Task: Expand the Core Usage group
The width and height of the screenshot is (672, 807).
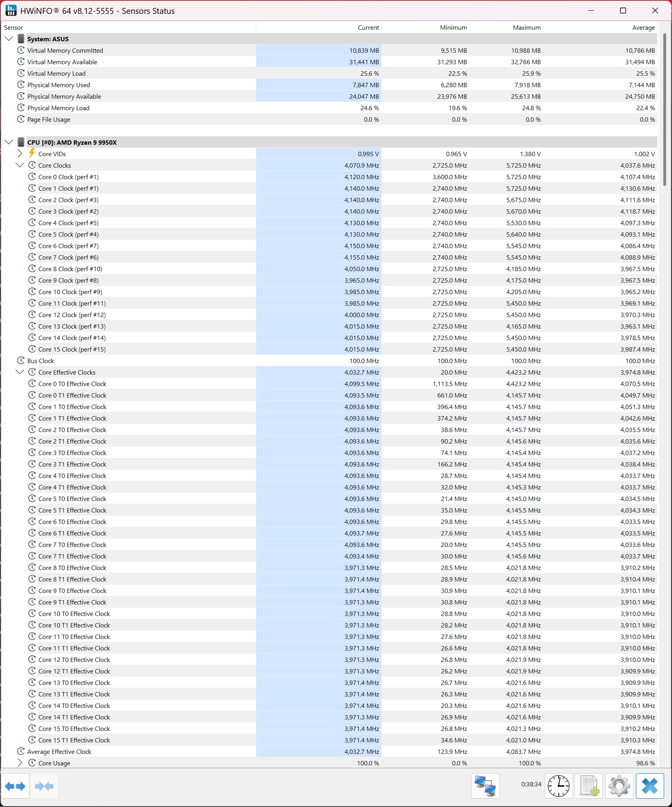Action: click(20, 763)
